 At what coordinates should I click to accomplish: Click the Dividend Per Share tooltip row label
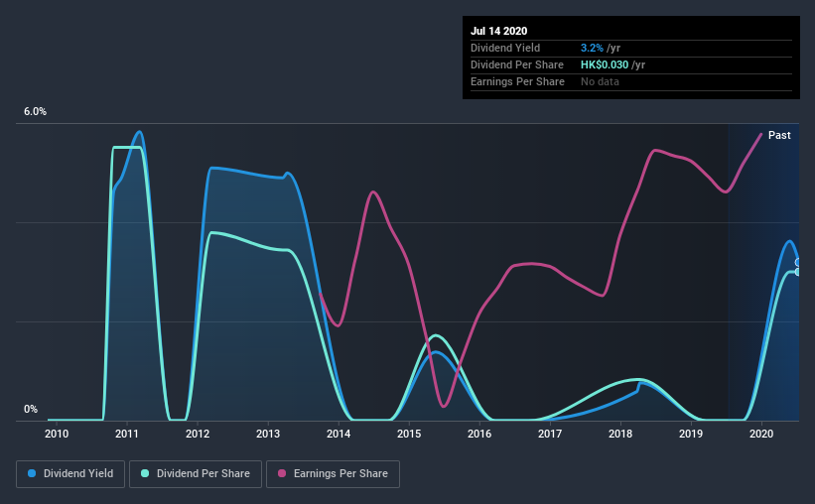click(516, 64)
